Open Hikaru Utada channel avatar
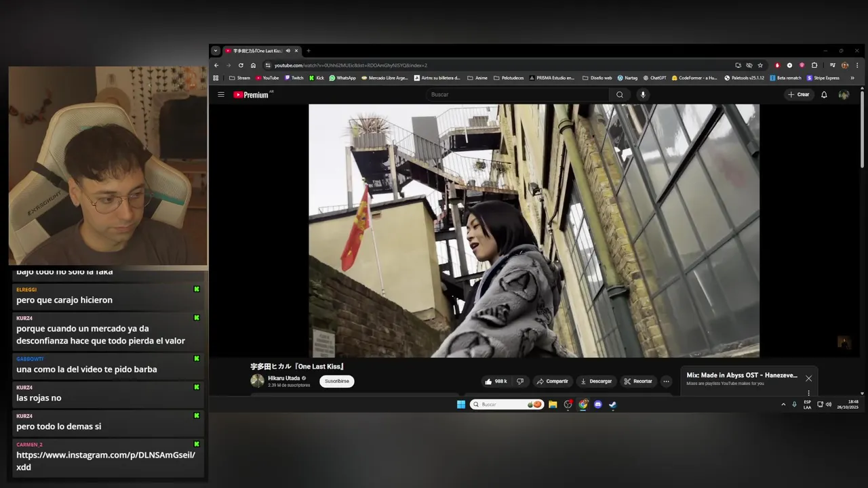The width and height of the screenshot is (868, 488). tap(257, 381)
